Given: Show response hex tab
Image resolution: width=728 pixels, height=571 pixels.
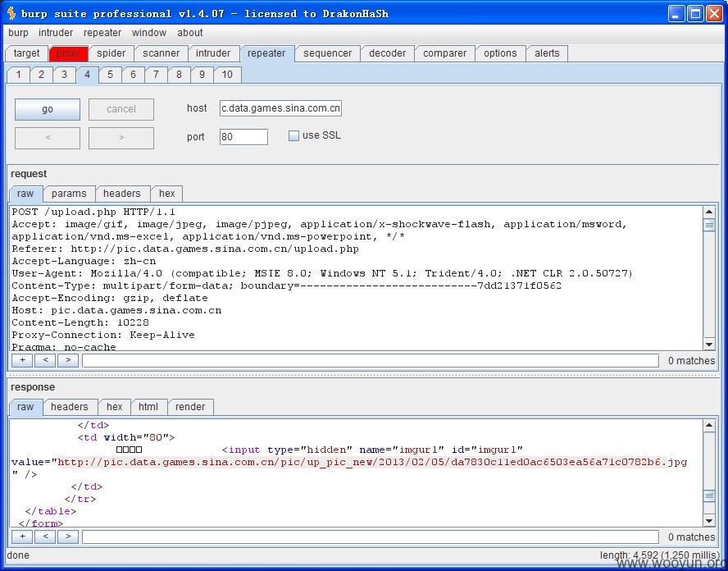Looking at the screenshot, I should [114, 407].
